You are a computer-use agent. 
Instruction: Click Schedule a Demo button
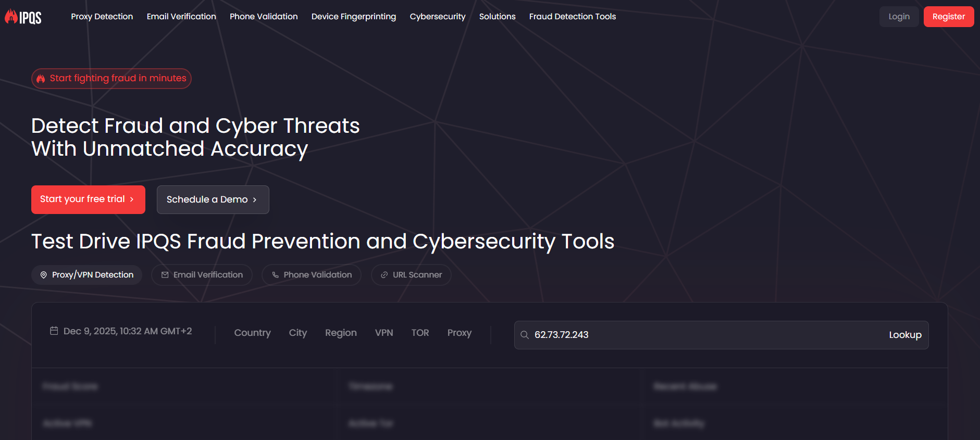click(x=213, y=199)
